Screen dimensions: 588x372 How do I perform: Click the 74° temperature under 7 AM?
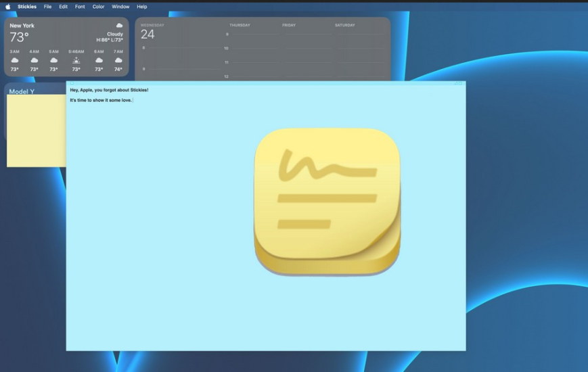click(x=118, y=70)
